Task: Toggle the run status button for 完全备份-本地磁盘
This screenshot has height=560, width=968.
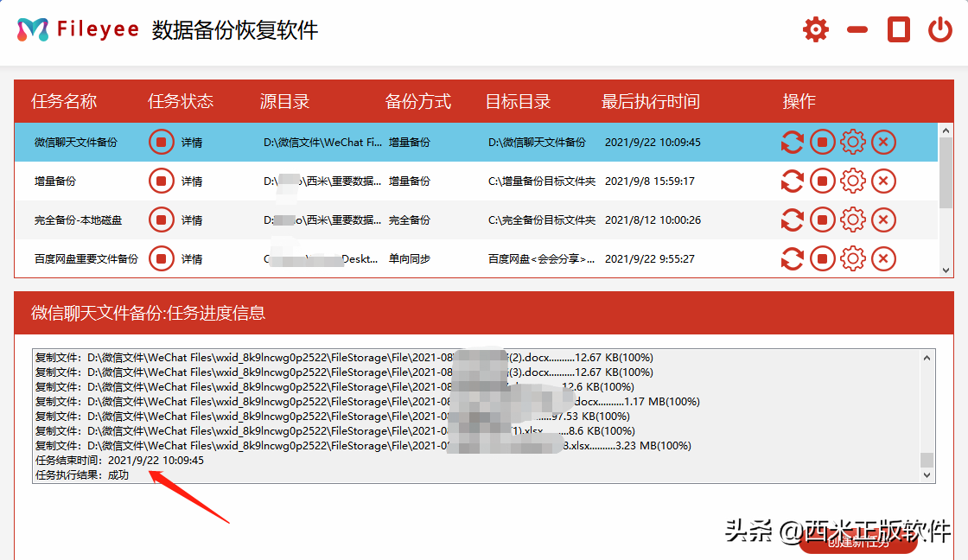Action: pos(162,220)
